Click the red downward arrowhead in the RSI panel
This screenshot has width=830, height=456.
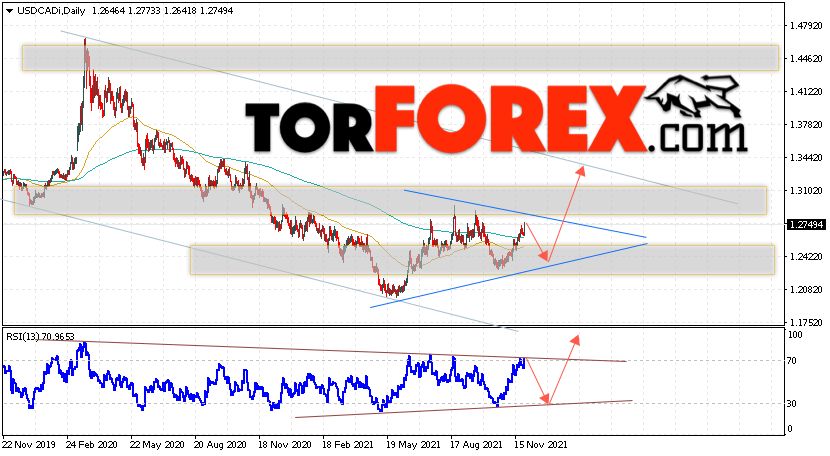coord(545,399)
